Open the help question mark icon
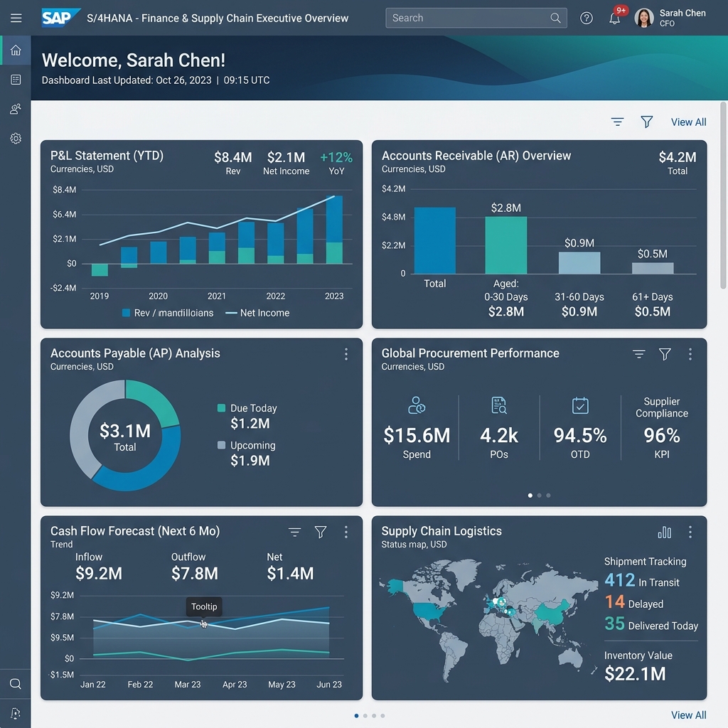The image size is (728, 728). pyautogui.click(x=587, y=18)
